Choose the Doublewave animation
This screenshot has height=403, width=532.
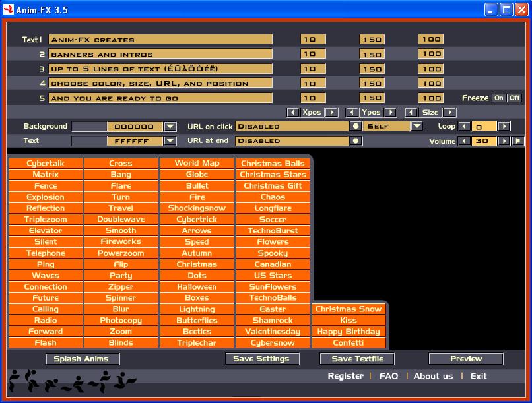pos(121,219)
